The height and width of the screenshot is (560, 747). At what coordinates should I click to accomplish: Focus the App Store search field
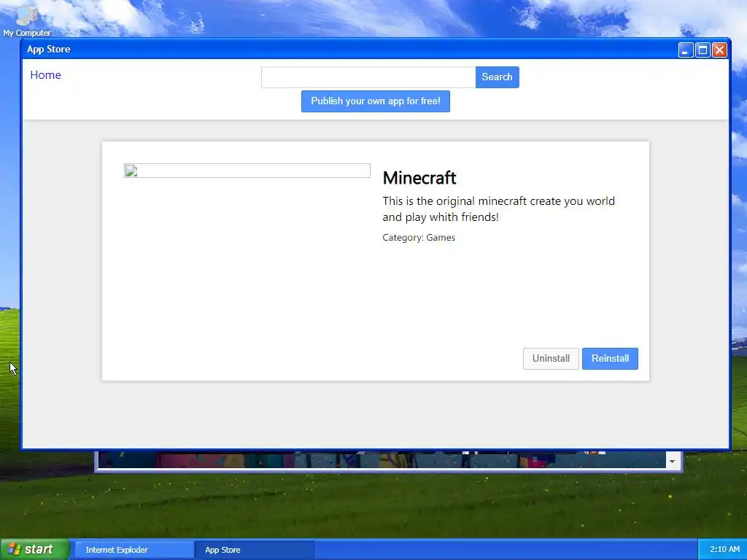tap(368, 77)
